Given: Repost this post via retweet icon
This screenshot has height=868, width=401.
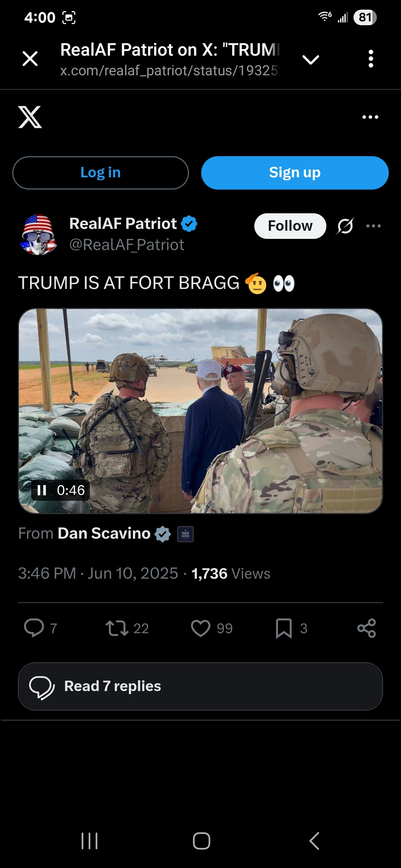Looking at the screenshot, I should 117,628.
